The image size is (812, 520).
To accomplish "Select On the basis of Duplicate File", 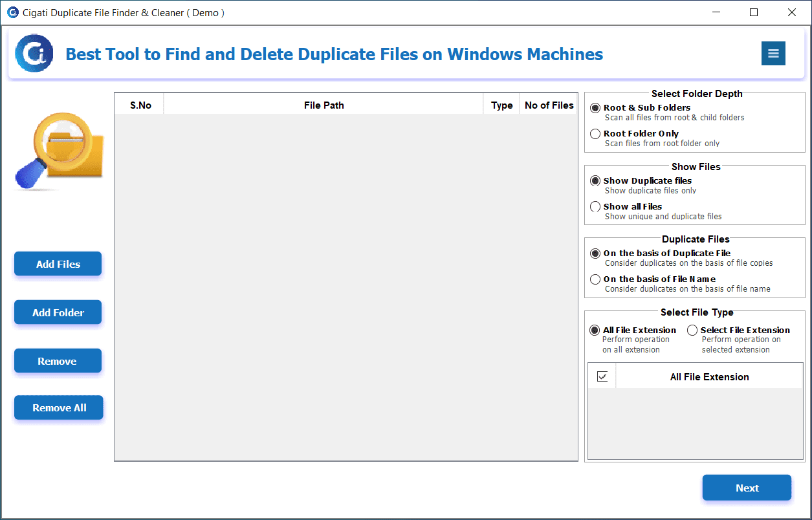I will (x=595, y=254).
